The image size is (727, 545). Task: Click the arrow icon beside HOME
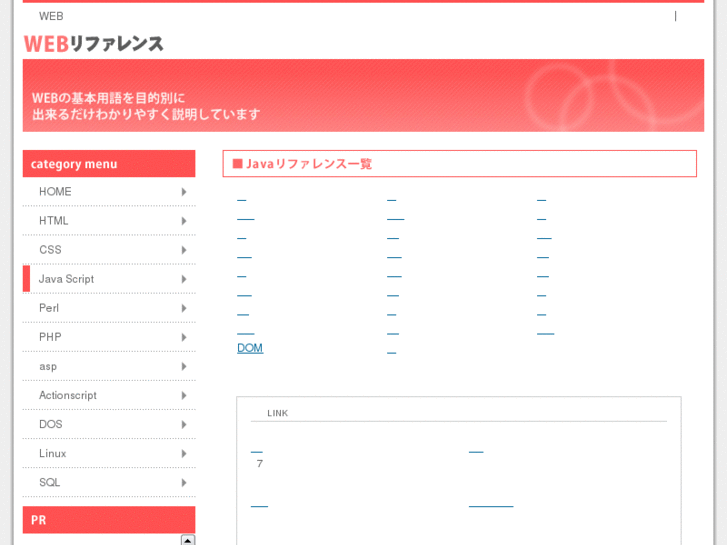pos(184,192)
